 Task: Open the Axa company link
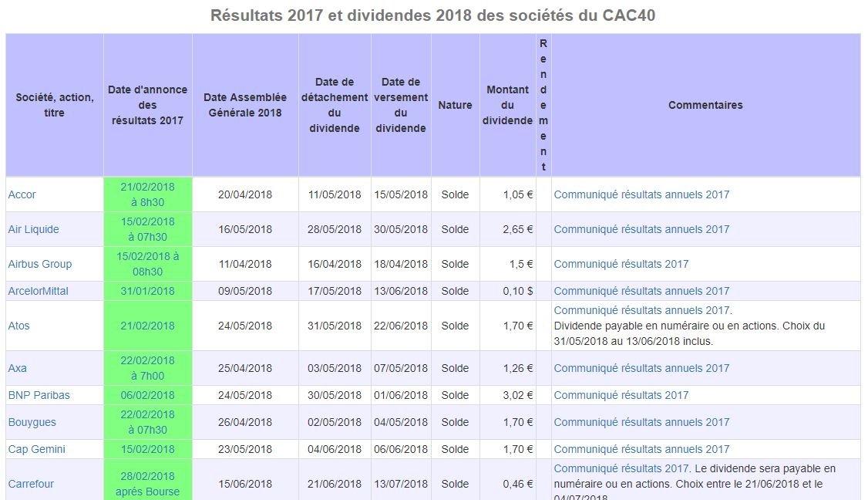17,368
